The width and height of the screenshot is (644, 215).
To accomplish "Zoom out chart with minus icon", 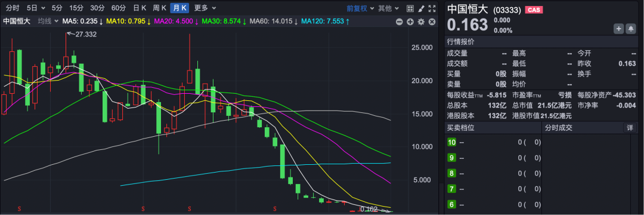I will point(399,21).
